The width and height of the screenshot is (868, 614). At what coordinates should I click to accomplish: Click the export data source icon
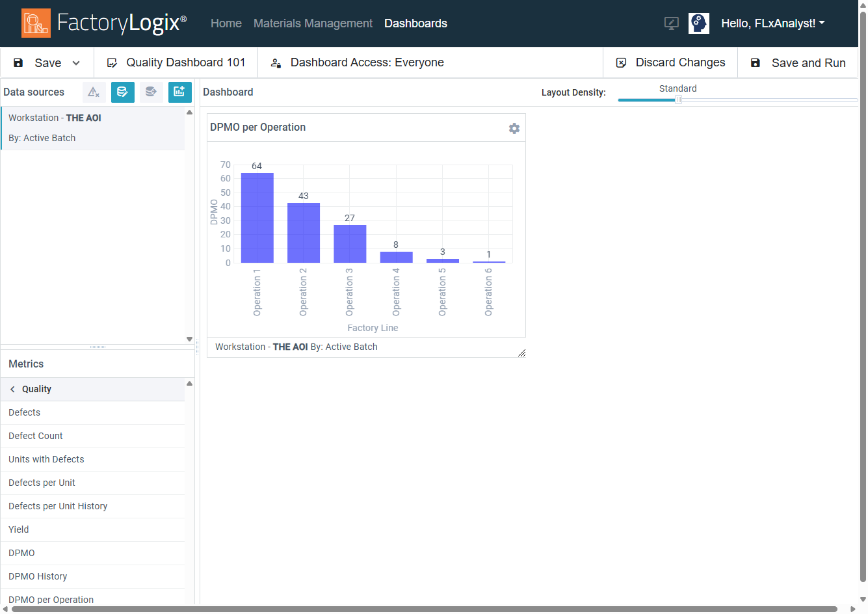tap(151, 92)
